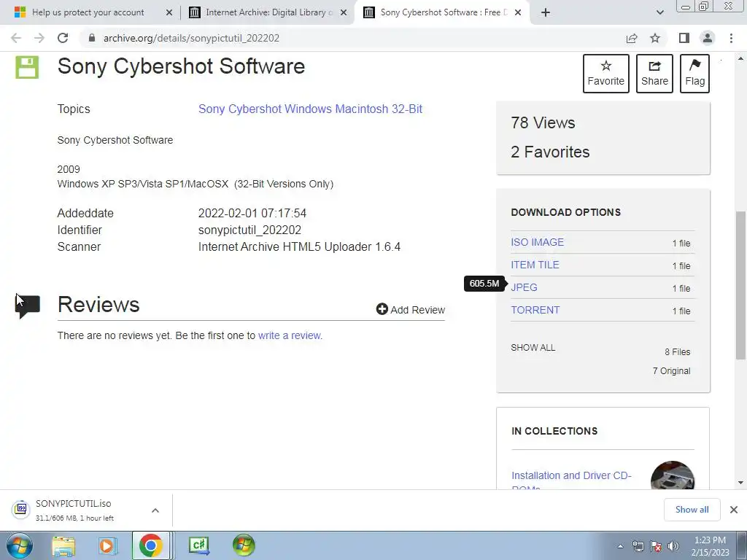This screenshot has height=560, width=747.
Task: Close the downloads bar
Action: [734, 510]
